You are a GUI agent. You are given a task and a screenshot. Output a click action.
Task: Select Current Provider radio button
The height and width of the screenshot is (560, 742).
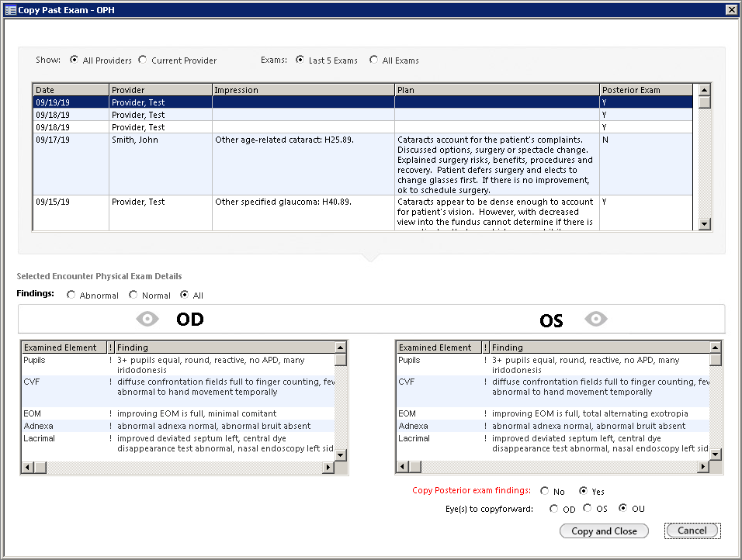tap(143, 60)
